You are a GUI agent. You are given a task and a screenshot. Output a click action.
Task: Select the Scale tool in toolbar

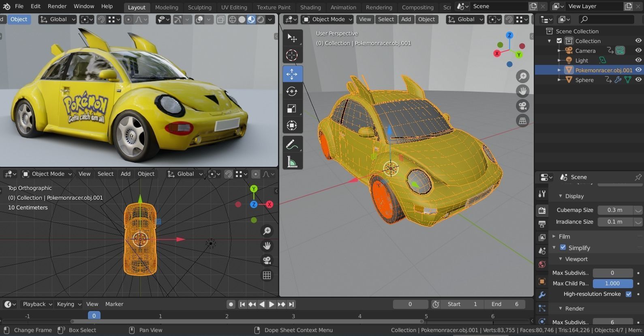[x=292, y=108]
